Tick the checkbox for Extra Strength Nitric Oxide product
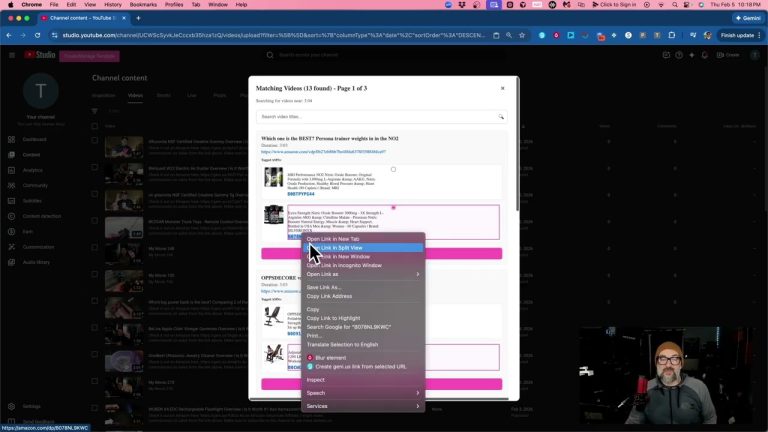Image resolution: width=768 pixels, height=432 pixels. point(393,208)
